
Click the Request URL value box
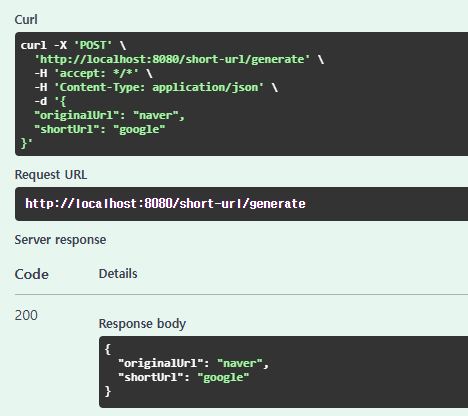tap(241, 204)
